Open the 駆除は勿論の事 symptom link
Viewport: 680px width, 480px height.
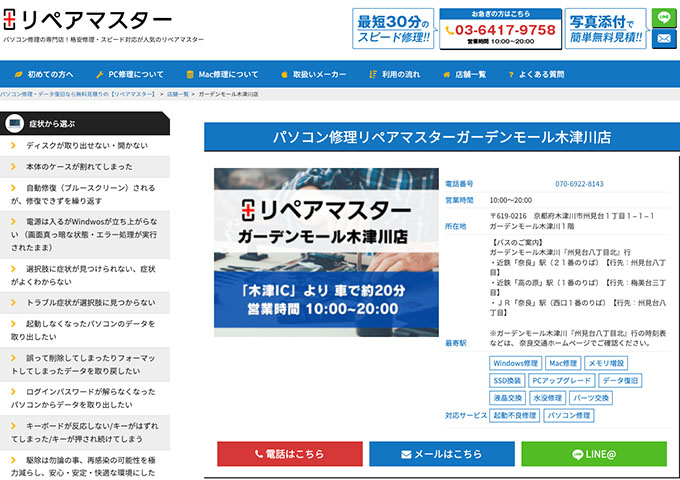tap(85, 465)
